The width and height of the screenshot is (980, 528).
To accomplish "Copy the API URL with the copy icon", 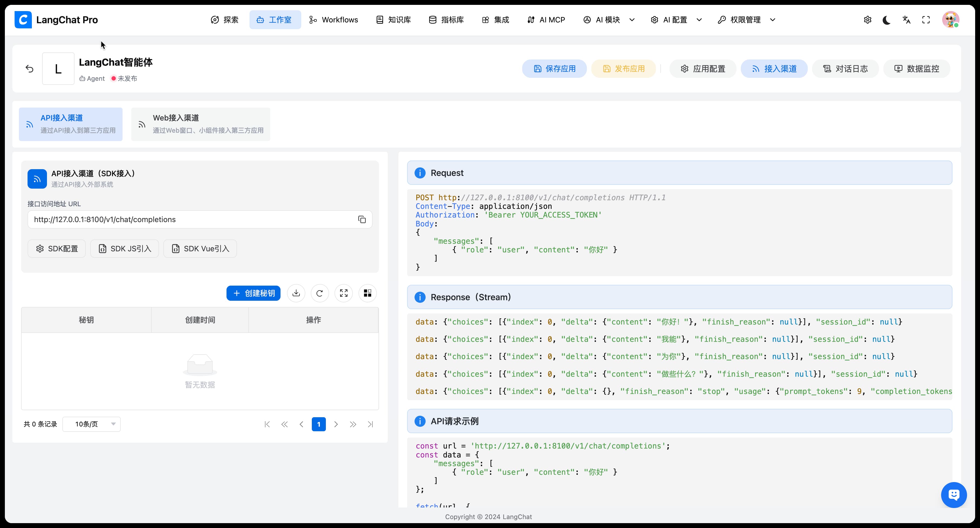I will [362, 220].
